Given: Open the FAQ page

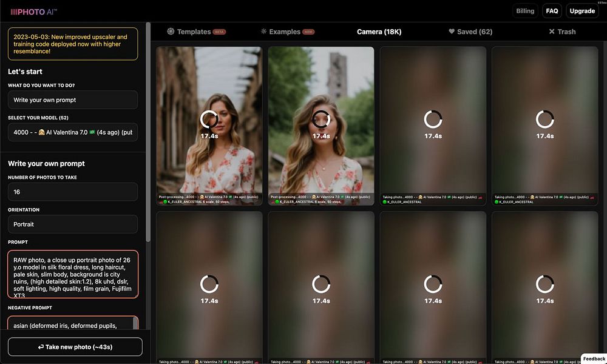Looking at the screenshot, I should 552,11.
